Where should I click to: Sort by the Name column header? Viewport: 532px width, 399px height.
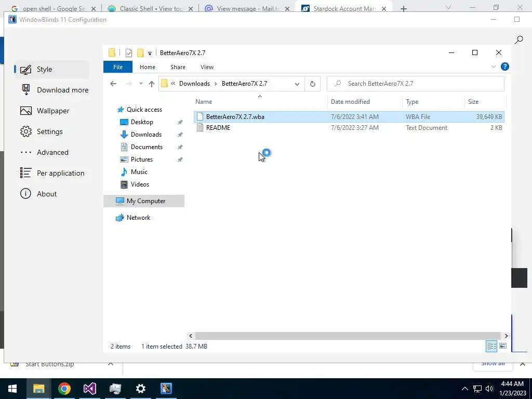(260, 102)
